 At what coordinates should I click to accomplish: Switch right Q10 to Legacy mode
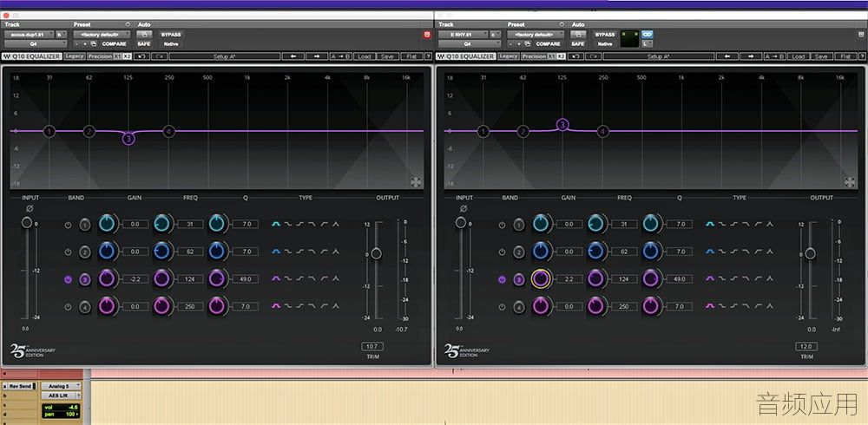coord(508,56)
